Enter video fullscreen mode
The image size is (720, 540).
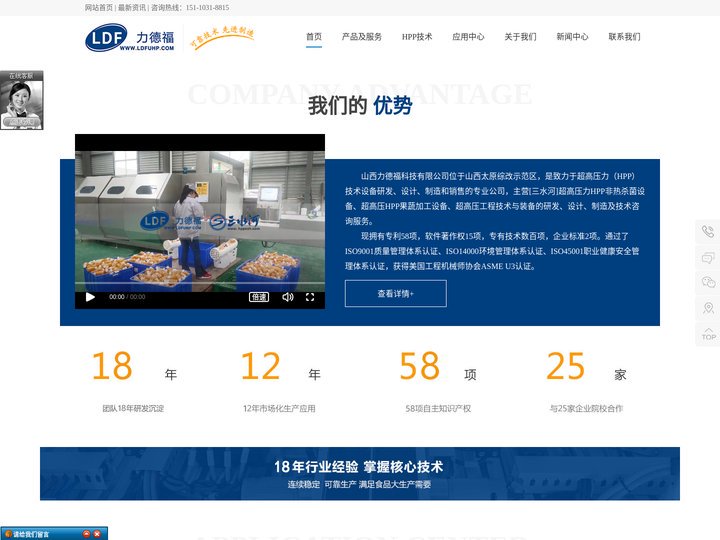310,297
